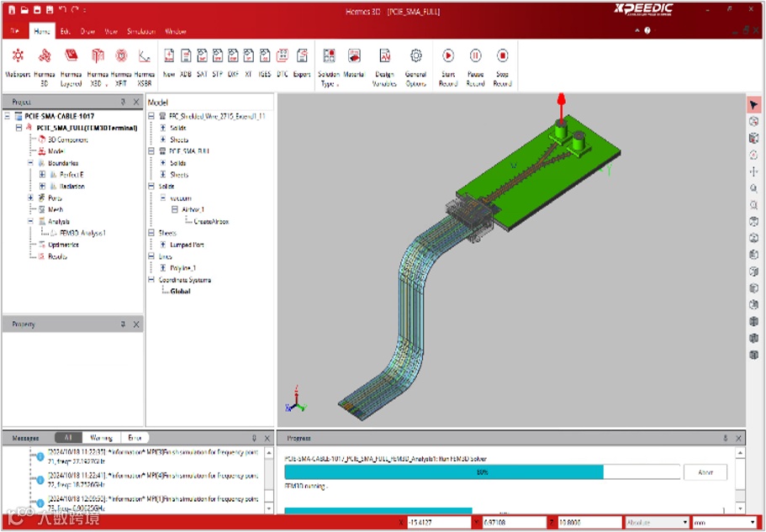This screenshot has height=532, width=766.
Task: Collapse the Boundaries node
Action: [x=30, y=163]
